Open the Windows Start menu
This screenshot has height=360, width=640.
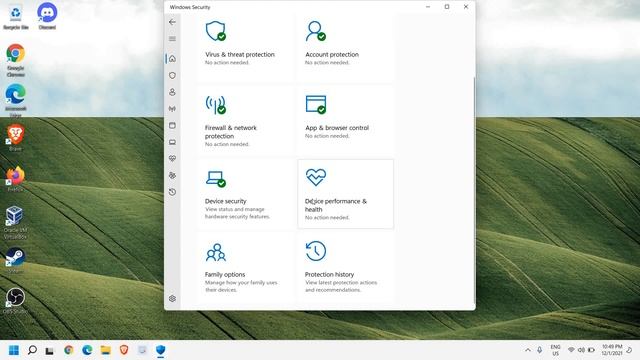(x=14, y=350)
